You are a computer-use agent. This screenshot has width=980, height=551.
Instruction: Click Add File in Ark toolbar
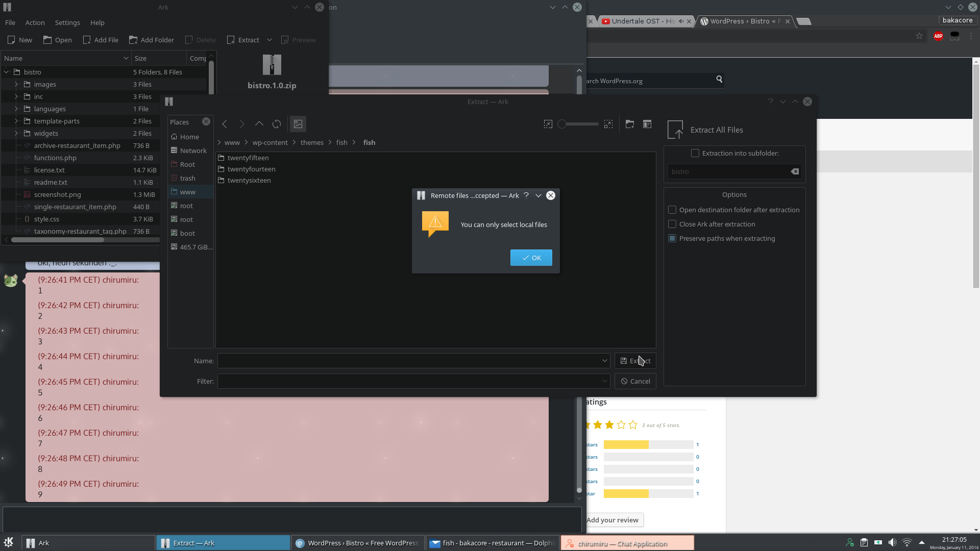(101, 40)
